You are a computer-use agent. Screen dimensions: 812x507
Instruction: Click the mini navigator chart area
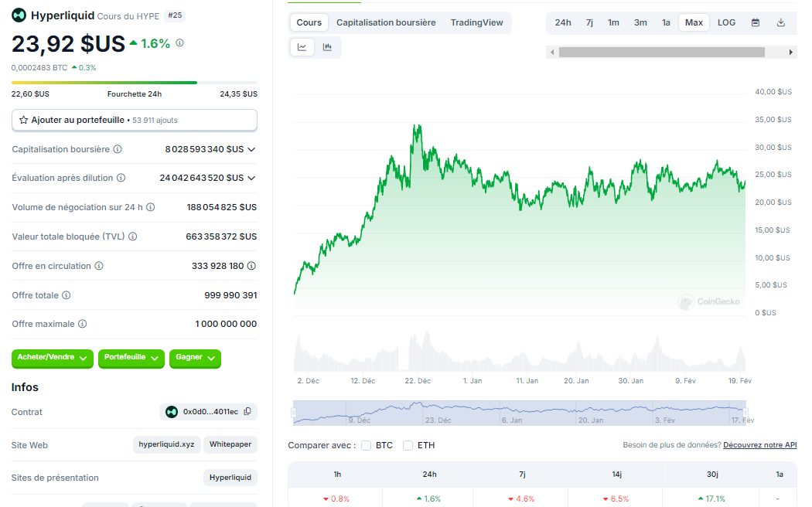[520, 413]
